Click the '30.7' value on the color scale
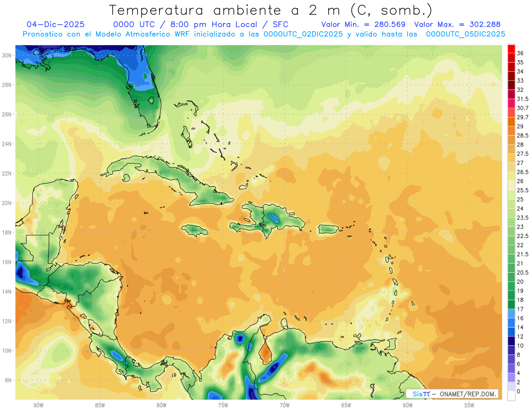The width and height of the screenshot is (532, 411). [523, 108]
